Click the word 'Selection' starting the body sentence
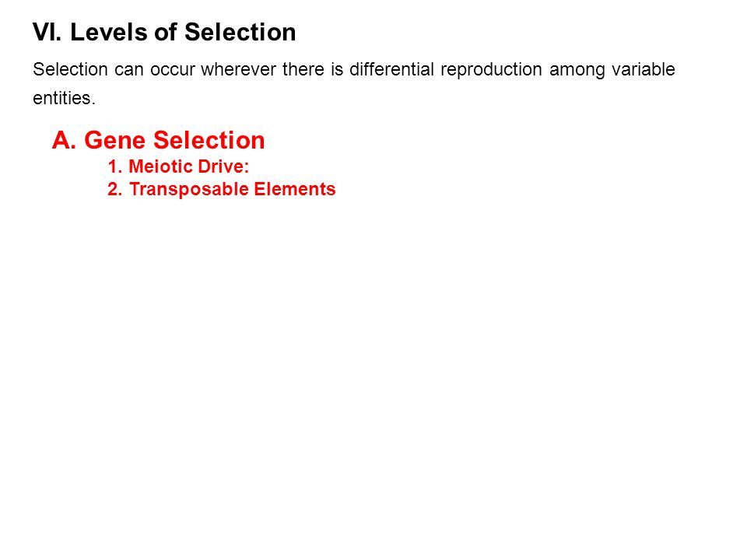747x560 pixels. (x=71, y=69)
